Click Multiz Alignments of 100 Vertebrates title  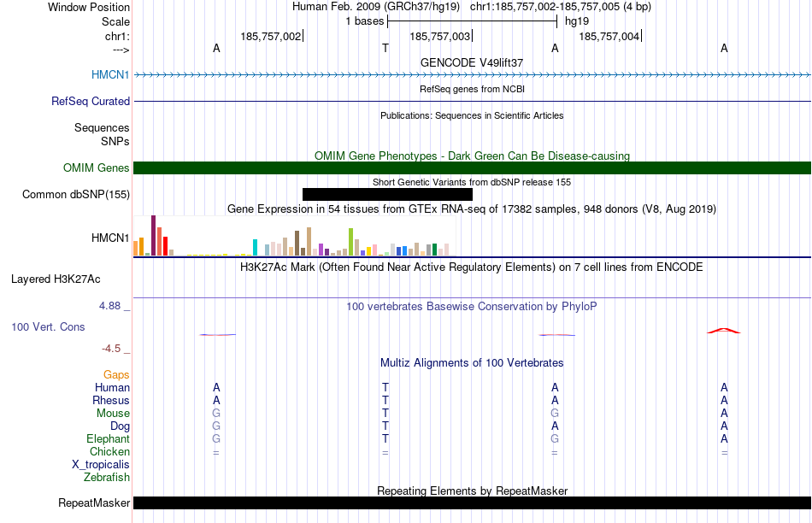(x=472, y=363)
